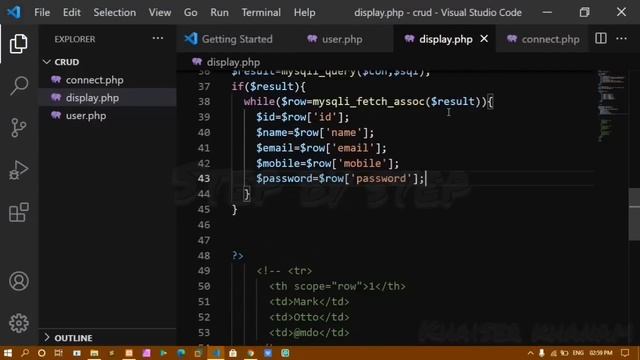Click the taskbar search magnifier icon
Screen dimensions: 640x360
(x=24, y=353)
